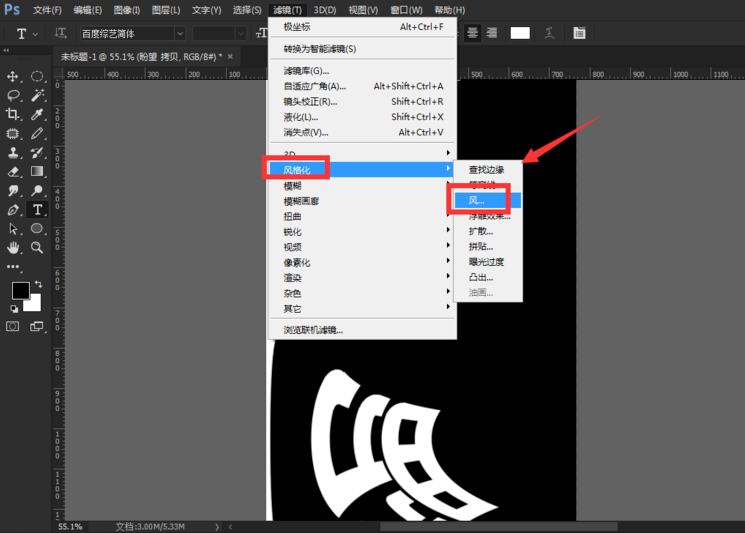Expand the 渲染 submenu

(363, 278)
